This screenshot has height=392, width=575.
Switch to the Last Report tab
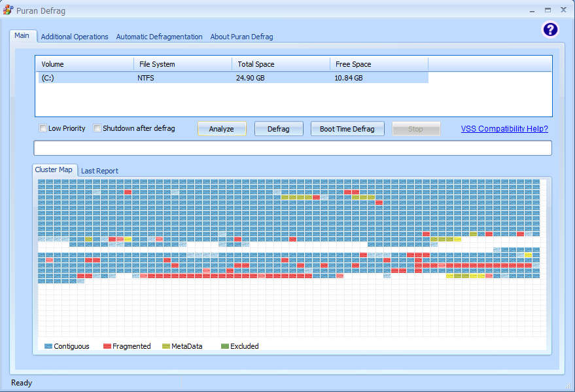click(99, 171)
